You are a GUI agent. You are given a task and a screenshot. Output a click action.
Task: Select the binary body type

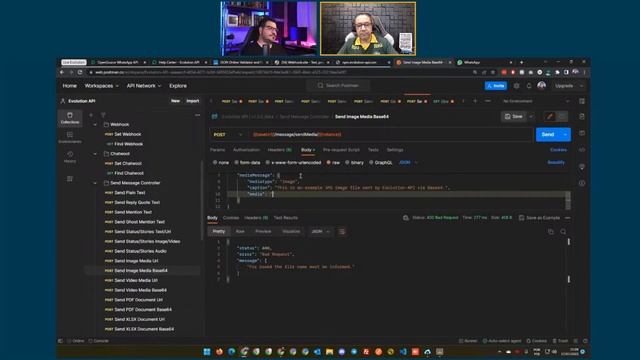(354, 162)
